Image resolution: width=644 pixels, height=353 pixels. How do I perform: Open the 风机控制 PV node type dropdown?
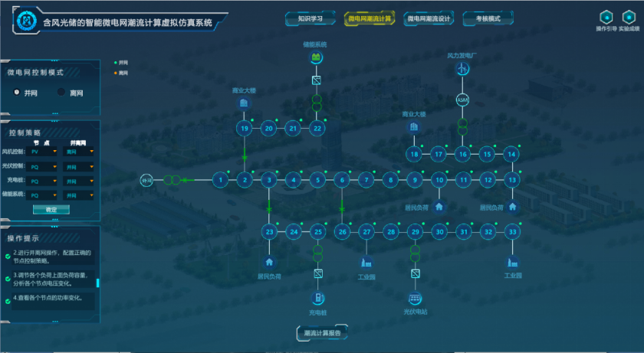[44, 152]
